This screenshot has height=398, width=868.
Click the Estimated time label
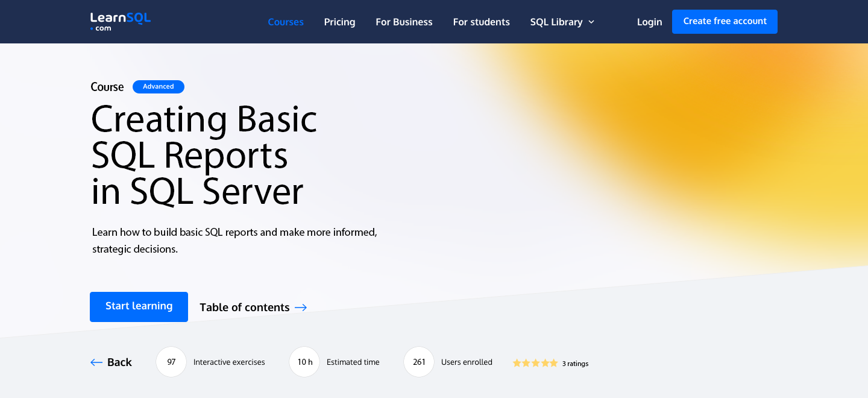tap(353, 362)
